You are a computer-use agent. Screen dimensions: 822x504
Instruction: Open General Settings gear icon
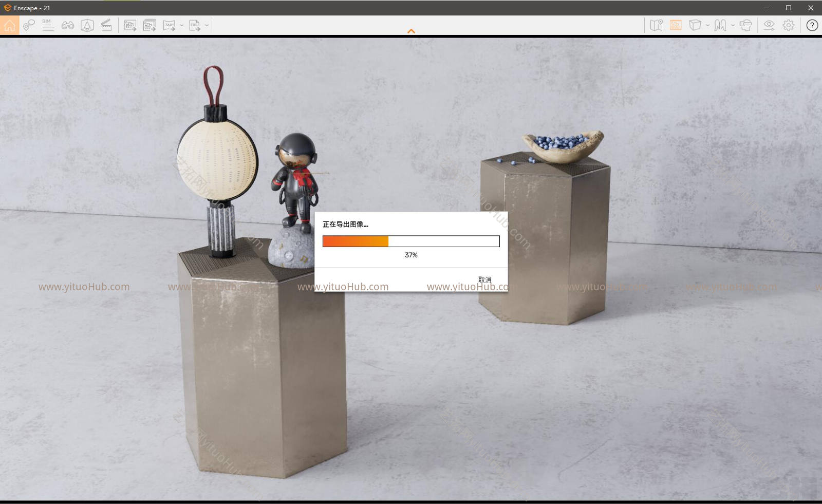click(x=789, y=25)
